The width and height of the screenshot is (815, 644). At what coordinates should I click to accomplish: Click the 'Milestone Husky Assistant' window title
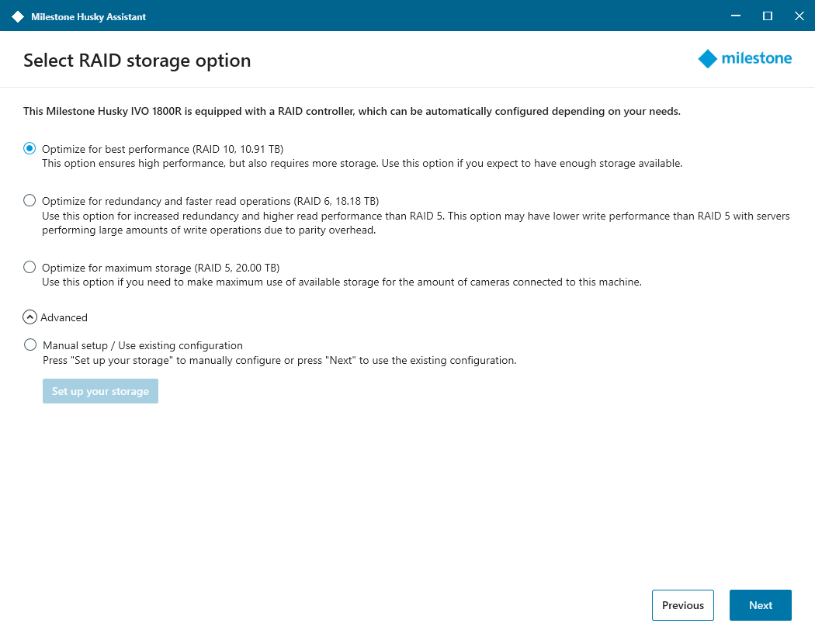tap(88, 16)
